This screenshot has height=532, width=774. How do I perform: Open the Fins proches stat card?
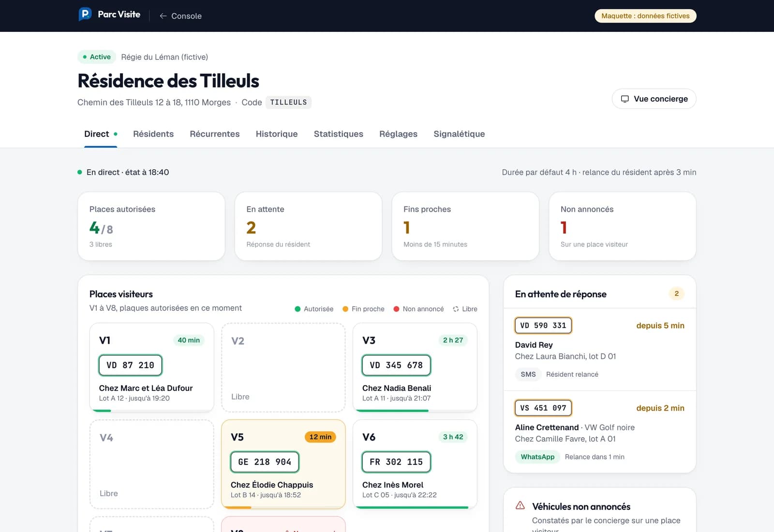[465, 226]
